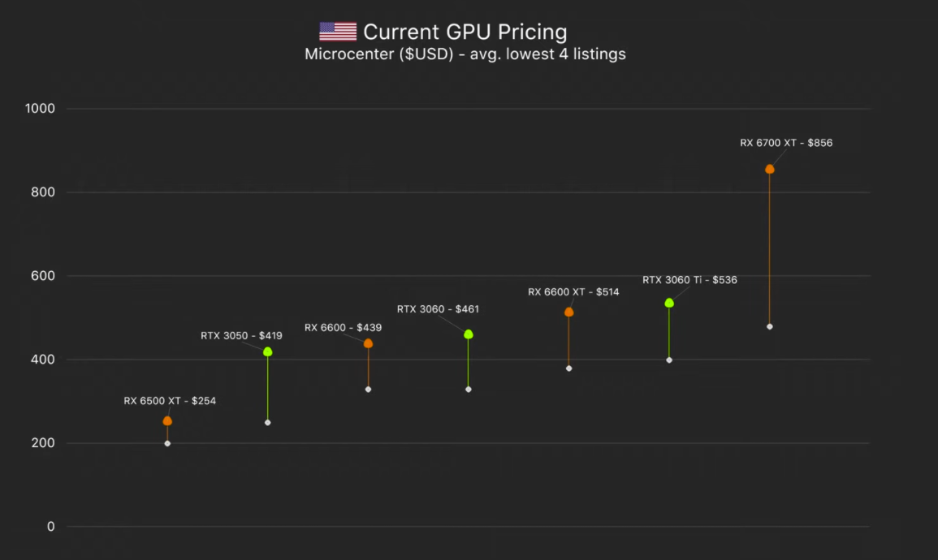The width and height of the screenshot is (938, 560).
Task: Select the white base dot under RX 6700 XT
Action: (x=770, y=326)
